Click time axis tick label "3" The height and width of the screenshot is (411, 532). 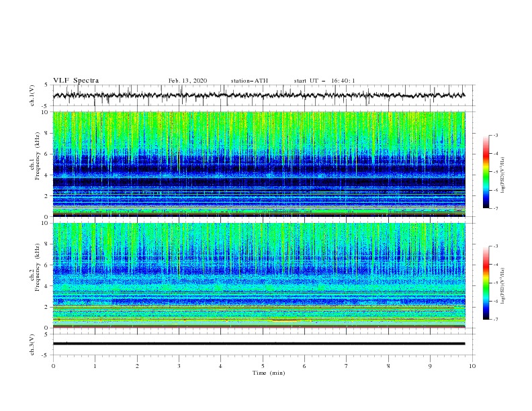(x=179, y=366)
